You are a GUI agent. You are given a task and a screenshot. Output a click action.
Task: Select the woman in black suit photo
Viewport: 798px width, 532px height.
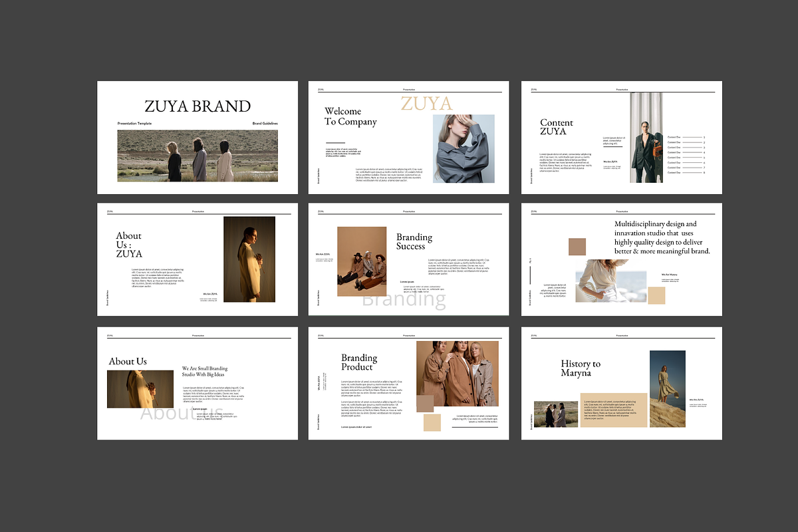(x=646, y=138)
